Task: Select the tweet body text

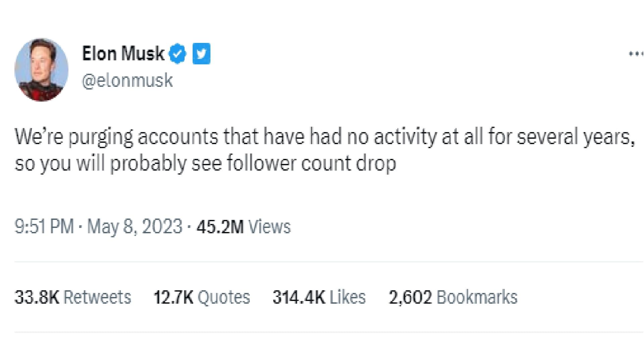Action: 302,147
